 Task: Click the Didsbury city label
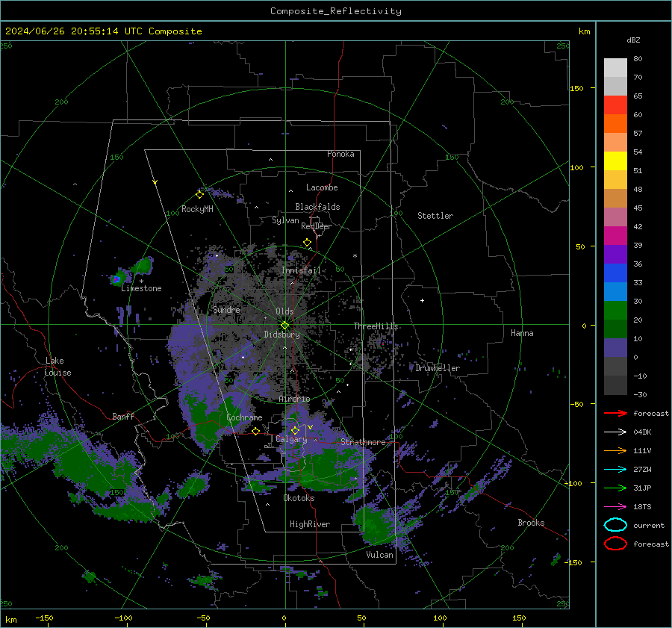(282, 335)
